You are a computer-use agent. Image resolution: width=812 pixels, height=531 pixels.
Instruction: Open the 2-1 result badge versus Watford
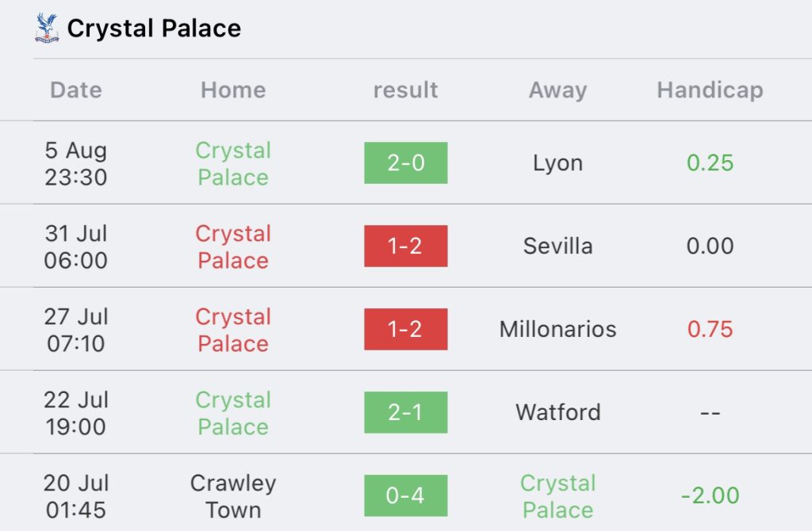tap(405, 412)
